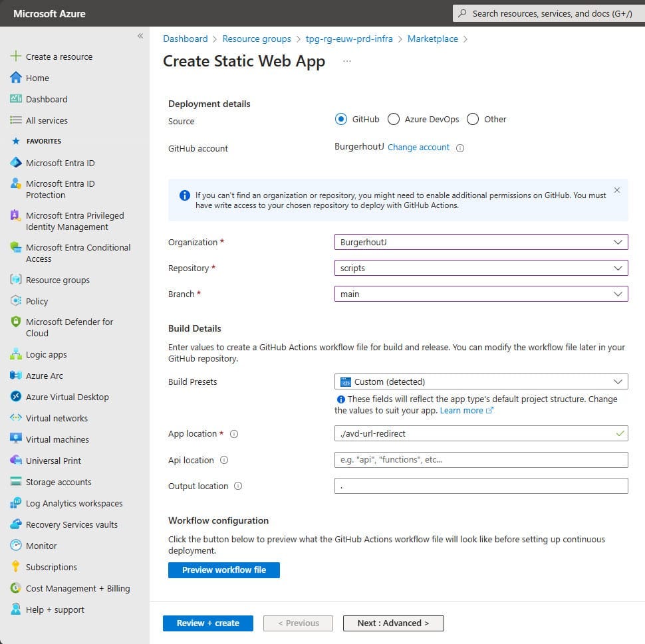Screen dimensions: 645x644
Task: Click the Microsoft Entra ID icon
Action: [x=16, y=163]
